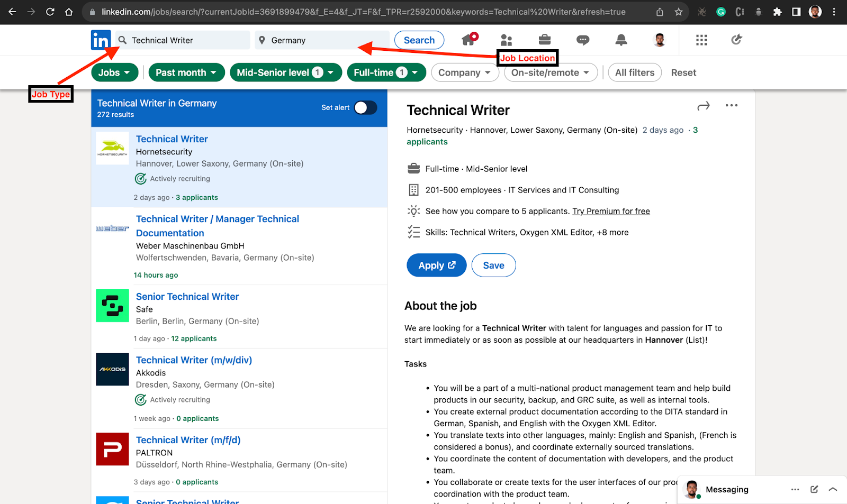Toggle the Set alert switch

[365, 108]
